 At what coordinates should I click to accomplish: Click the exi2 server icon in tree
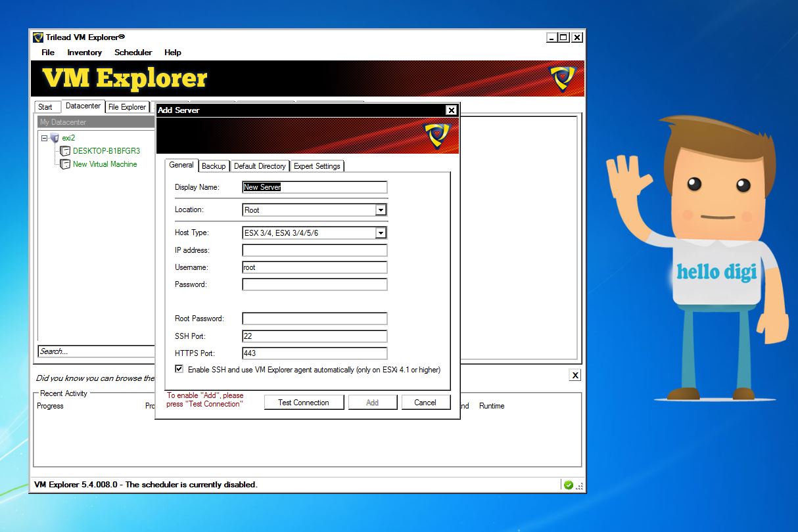[x=55, y=138]
